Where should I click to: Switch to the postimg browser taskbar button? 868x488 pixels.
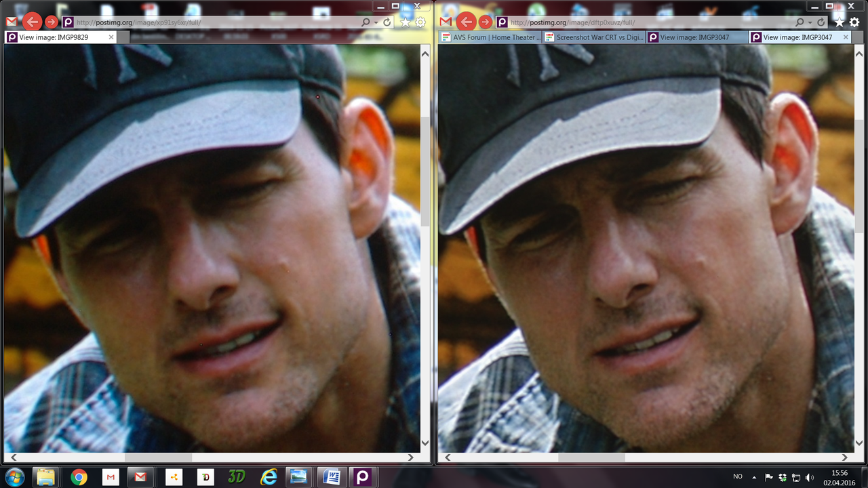pyautogui.click(x=363, y=477)
